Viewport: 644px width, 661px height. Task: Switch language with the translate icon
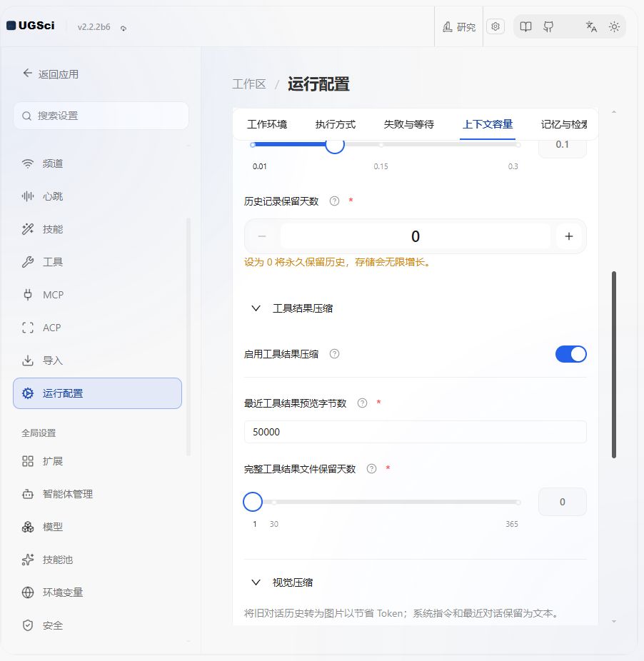591,27
